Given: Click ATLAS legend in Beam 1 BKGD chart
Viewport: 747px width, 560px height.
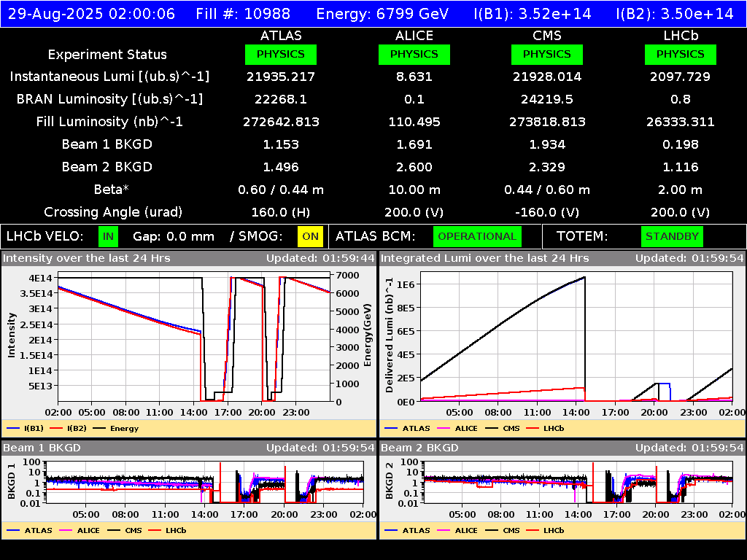Looking at the screenshot, I should 29,530.
